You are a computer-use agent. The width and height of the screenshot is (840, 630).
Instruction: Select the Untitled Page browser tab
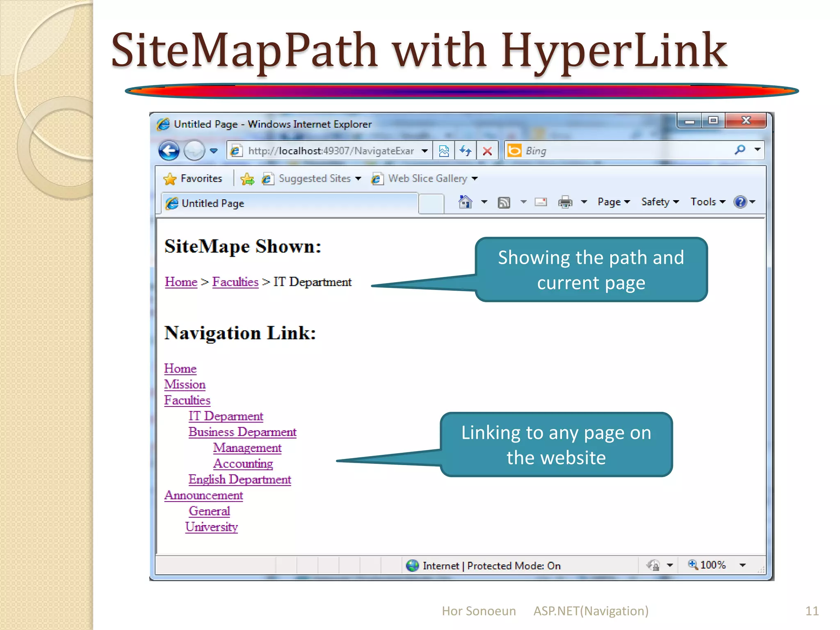[x=290, y=203]
